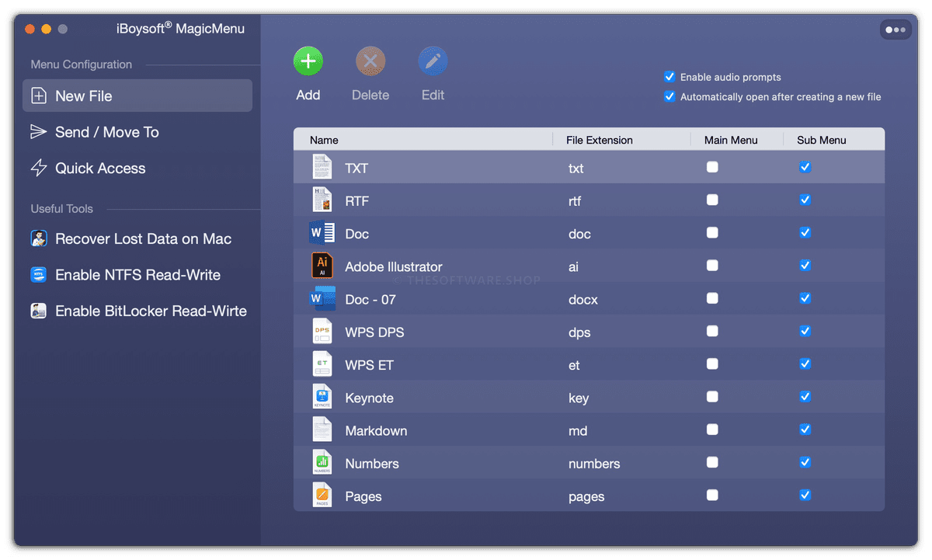The image size is (932, 560).
Task: Open Enable NTFS Read-Write tool
Action: [x=137, y=275]
